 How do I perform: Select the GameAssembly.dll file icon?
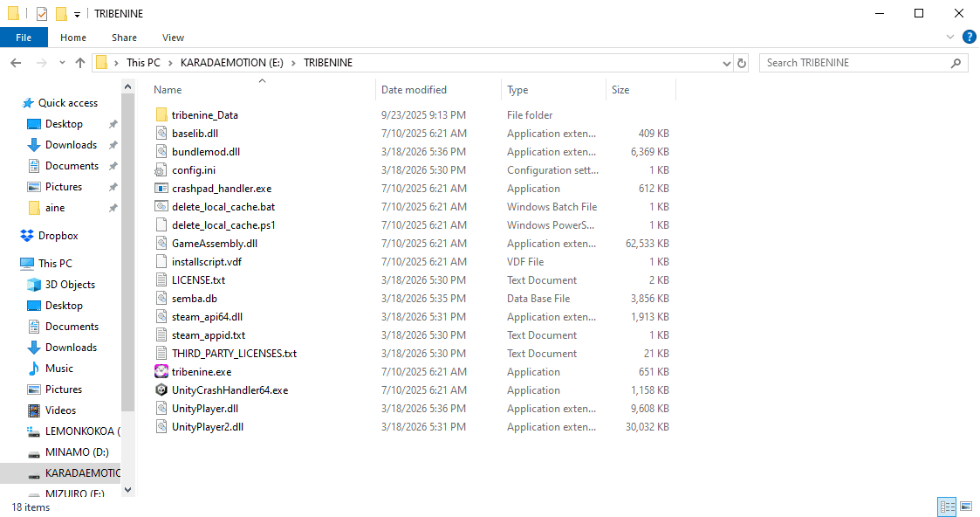pyautogui.click(x=161, y=243)
